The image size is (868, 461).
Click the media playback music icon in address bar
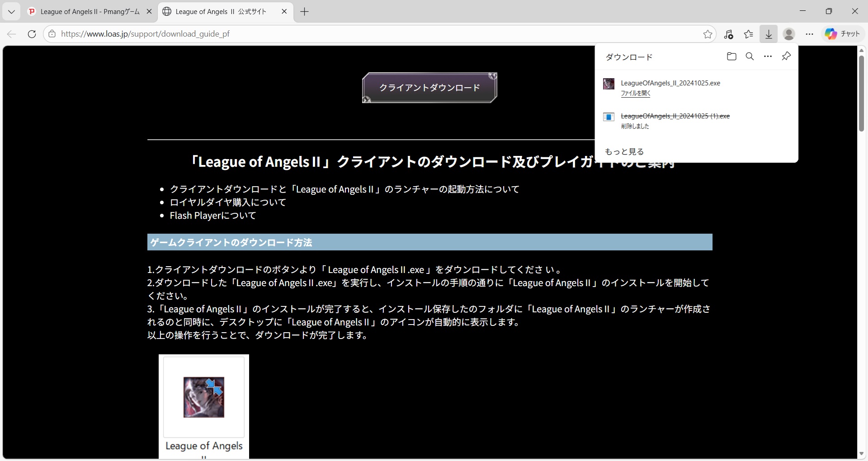pyautogui.click(x=729, y=34)
